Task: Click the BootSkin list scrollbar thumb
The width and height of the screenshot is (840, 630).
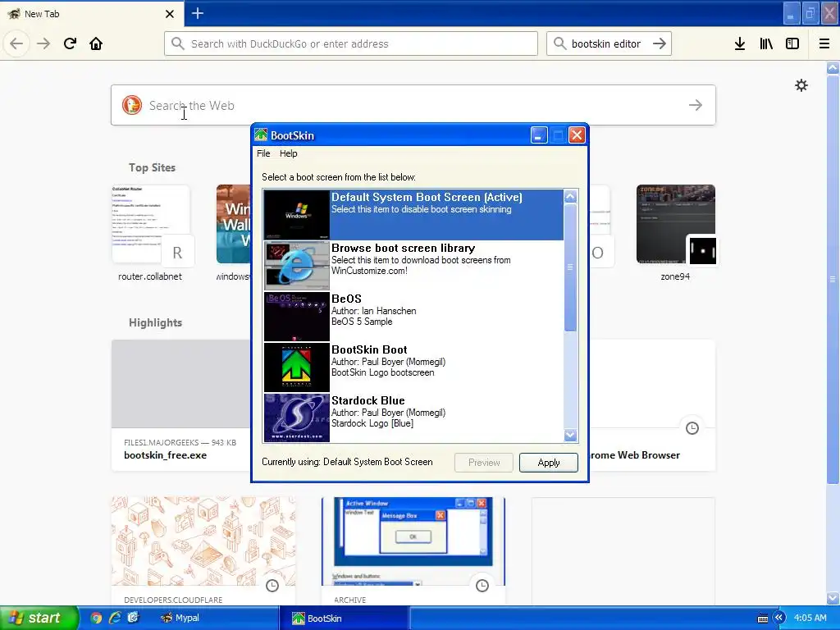Action: (571, 267)
